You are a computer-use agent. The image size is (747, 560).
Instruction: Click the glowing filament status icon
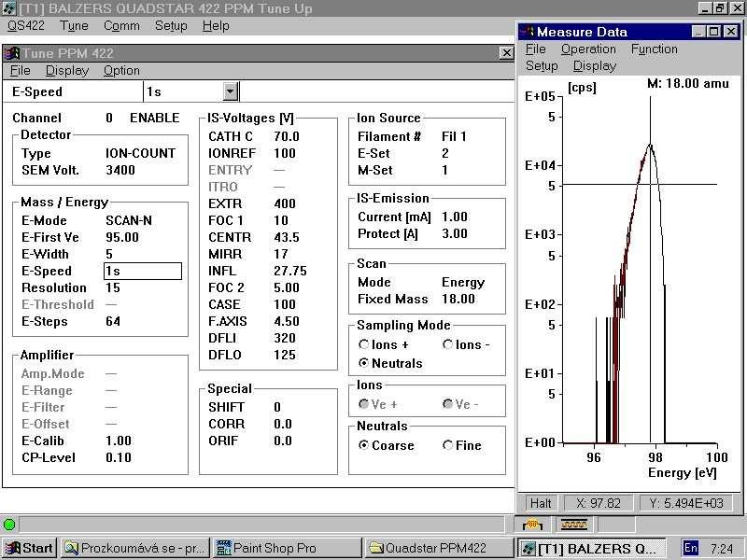[532, 525]
